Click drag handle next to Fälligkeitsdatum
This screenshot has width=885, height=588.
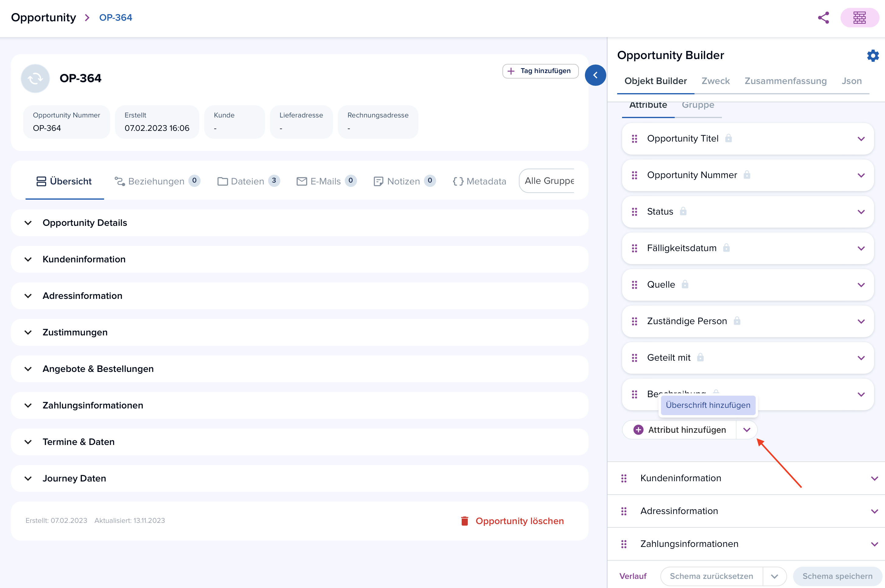635,248
